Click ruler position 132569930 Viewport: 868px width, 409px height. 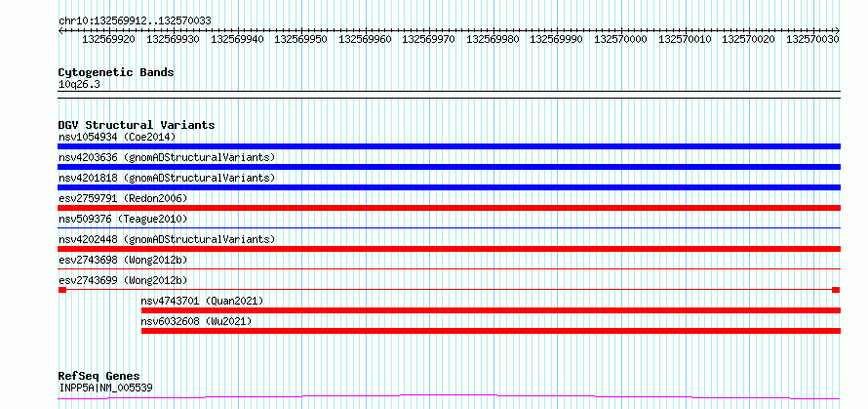(x=173, y=39)
